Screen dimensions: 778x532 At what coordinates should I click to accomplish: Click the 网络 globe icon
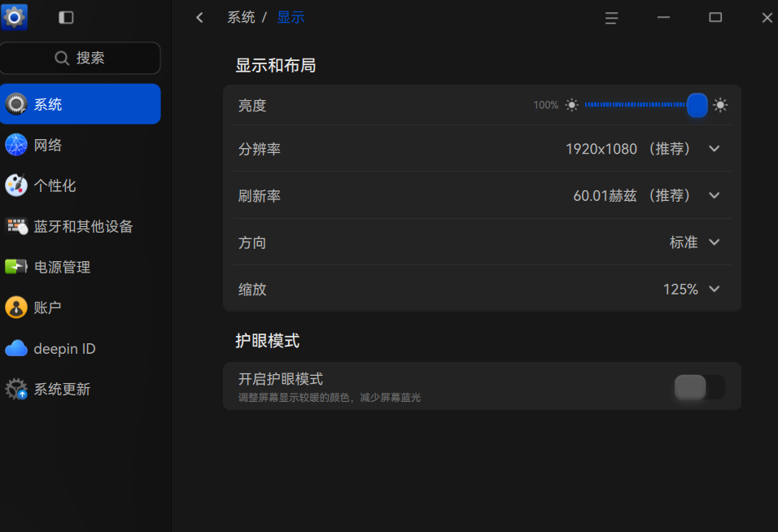(16, 145)
